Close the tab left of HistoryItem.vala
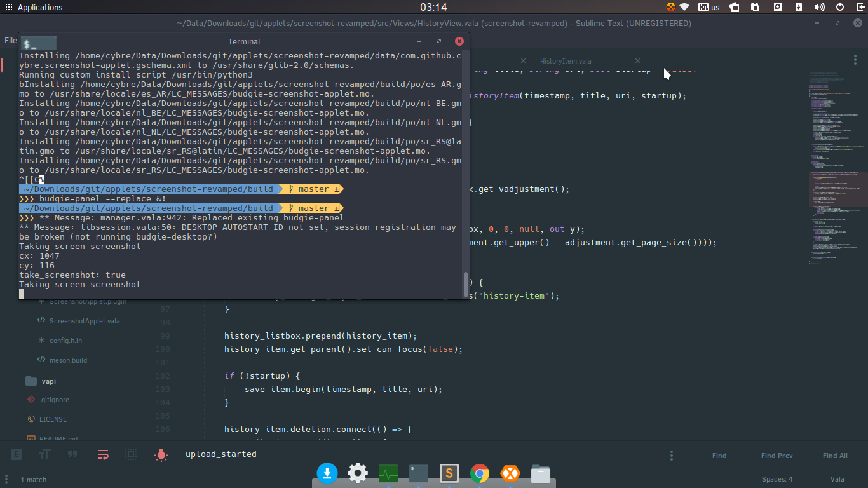 click(524, 61)
